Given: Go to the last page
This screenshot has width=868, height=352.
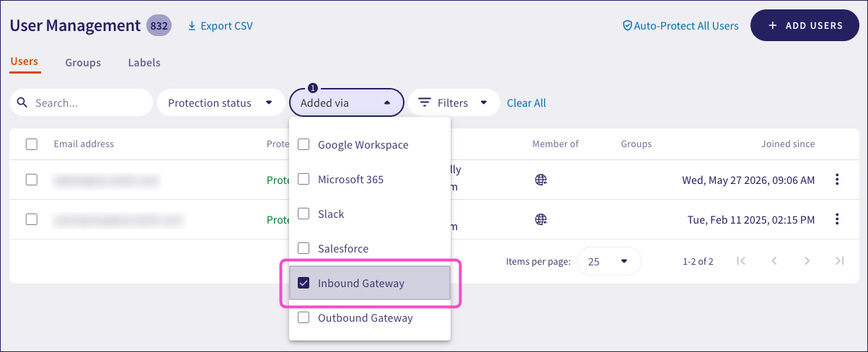Looking at the screenshot, I should pyautogui.click(x=840, y=261).
